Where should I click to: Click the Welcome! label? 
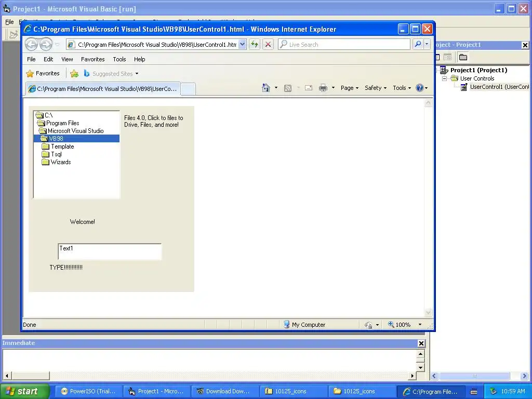(x=83, y=221)
